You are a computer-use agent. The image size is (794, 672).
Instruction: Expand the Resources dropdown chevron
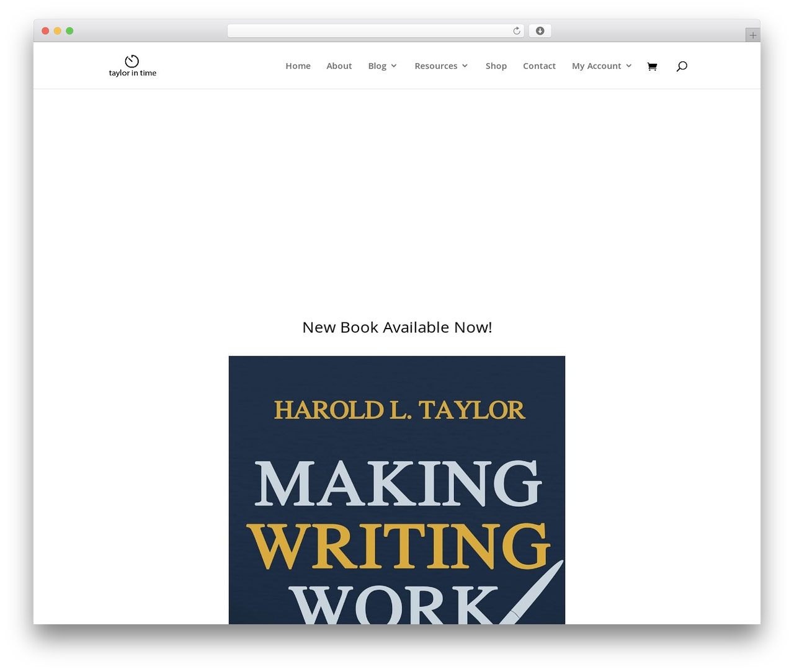[465, 66]
